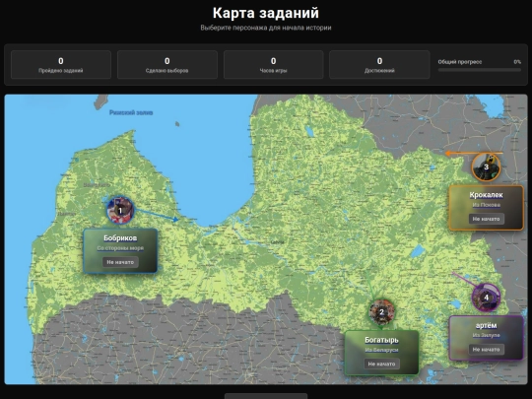The width and height of the screenshot is (532, 399).
Task: Click the 'Не начато' button under артём
Action: [487, 349]
